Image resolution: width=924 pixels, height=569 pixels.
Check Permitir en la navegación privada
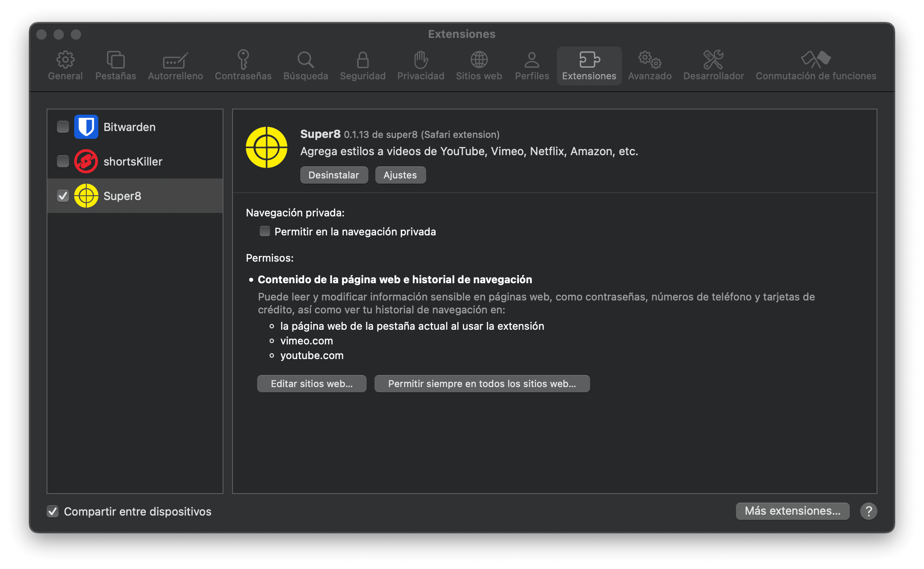[x=265, y=231]
